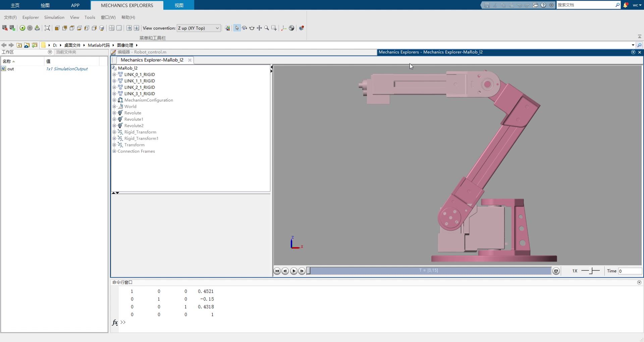Expand the LINK_0_1_RIGID tree node
This screenshot has width=644, height=342.
(x=114, y=75)
